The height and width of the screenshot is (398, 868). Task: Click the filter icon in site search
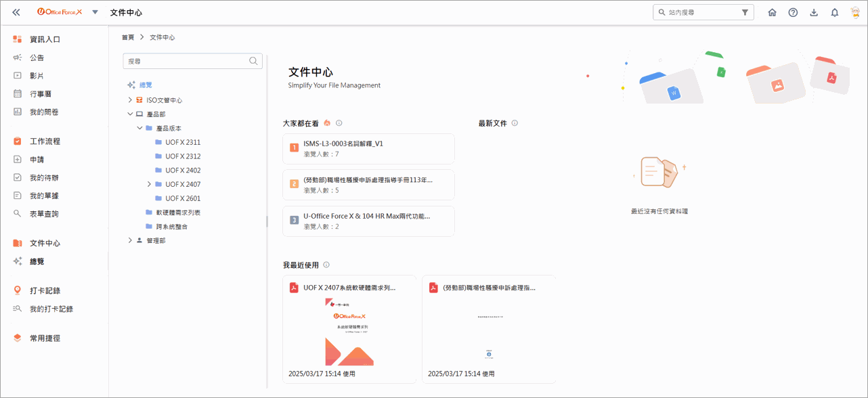point(745,12)
